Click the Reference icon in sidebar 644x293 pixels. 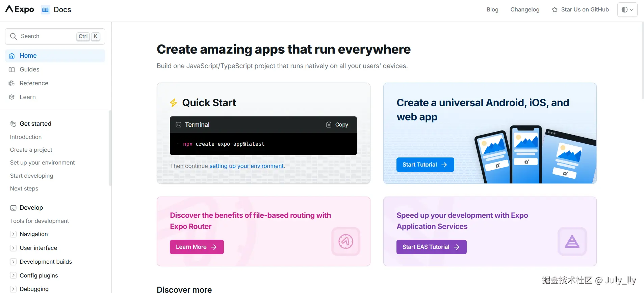pos(12,83)
